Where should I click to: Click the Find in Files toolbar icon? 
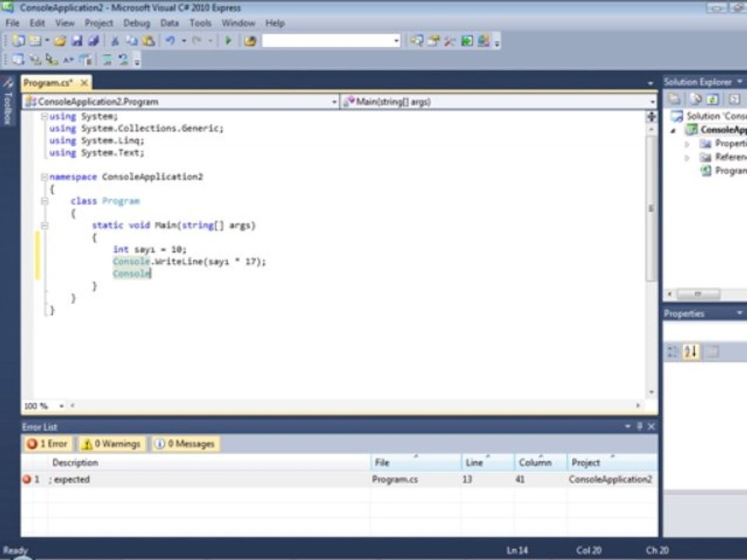[250, 41]
